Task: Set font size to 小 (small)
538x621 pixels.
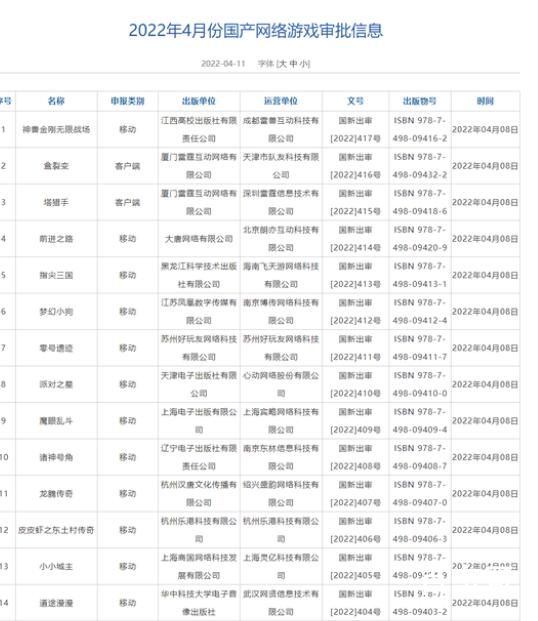Action: (303, 64)
